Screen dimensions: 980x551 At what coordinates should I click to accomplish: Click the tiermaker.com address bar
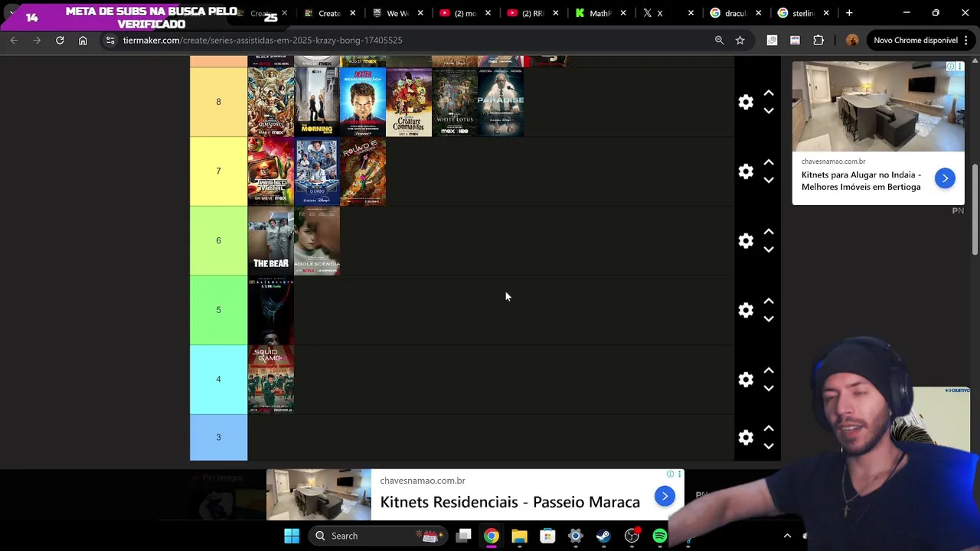(x=413, y=40)
